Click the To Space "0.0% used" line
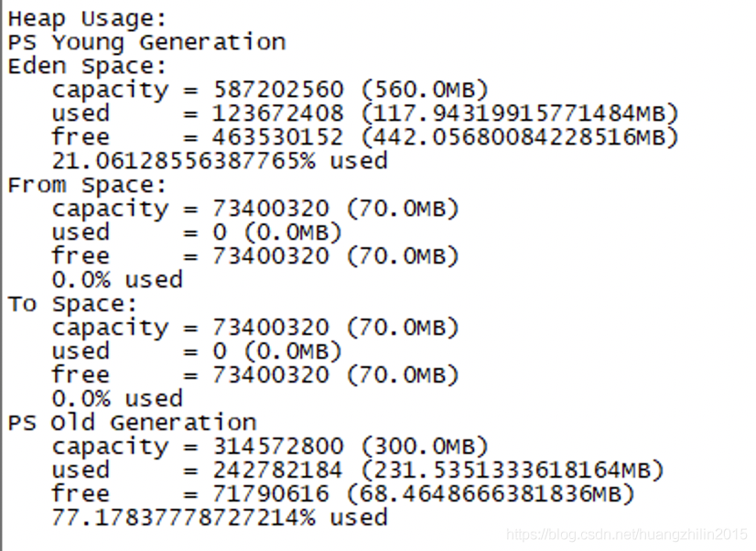Image resolution: width=756 pixels, height=551 pixels. 117,399
